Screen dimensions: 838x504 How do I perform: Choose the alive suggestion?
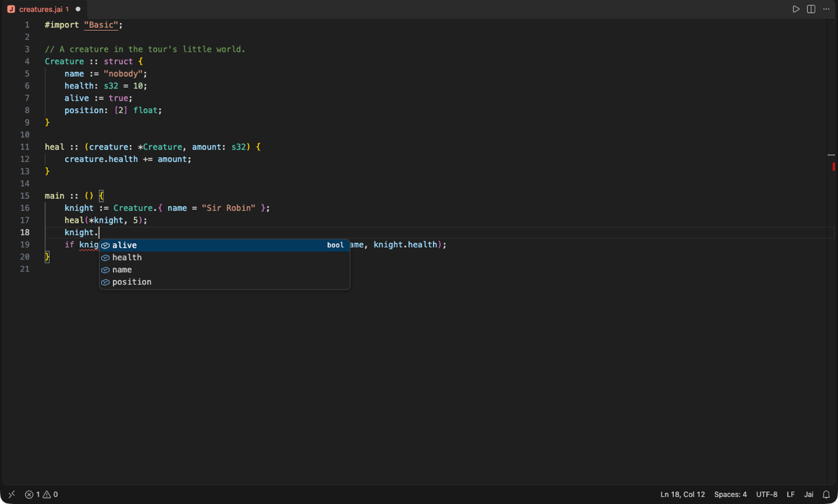[x=224, y=245]
